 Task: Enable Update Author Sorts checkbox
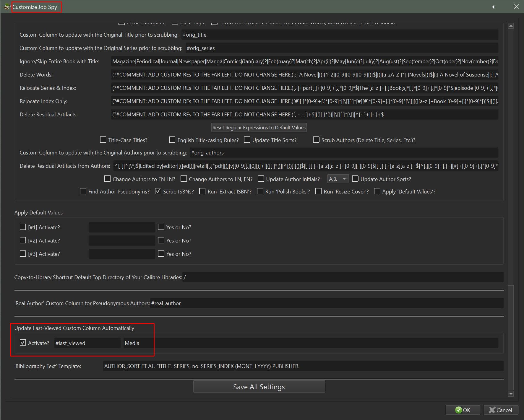[x=355, y=179]
